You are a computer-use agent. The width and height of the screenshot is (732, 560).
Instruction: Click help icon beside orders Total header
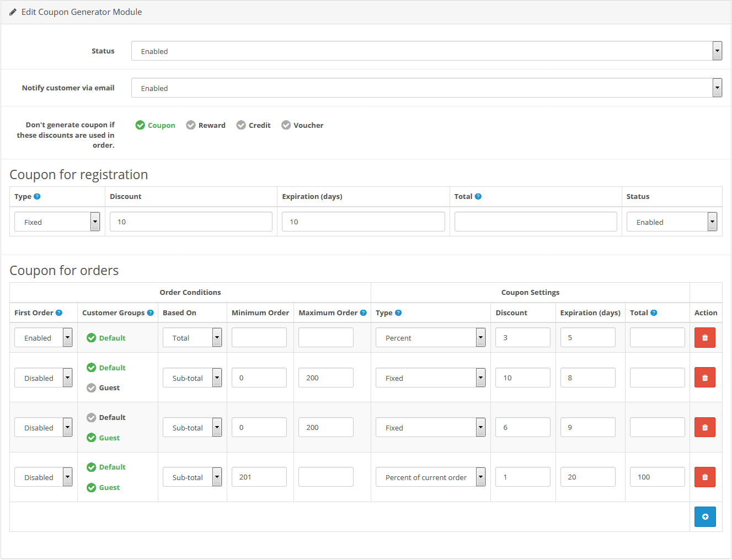[654, 313]
